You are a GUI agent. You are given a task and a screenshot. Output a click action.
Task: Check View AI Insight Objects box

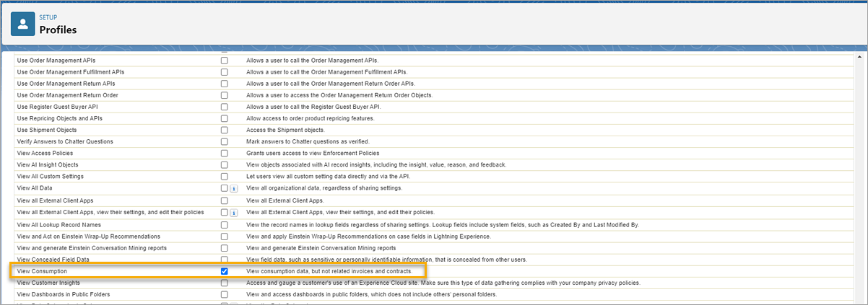pyautogui.click(x=224, y=165)
